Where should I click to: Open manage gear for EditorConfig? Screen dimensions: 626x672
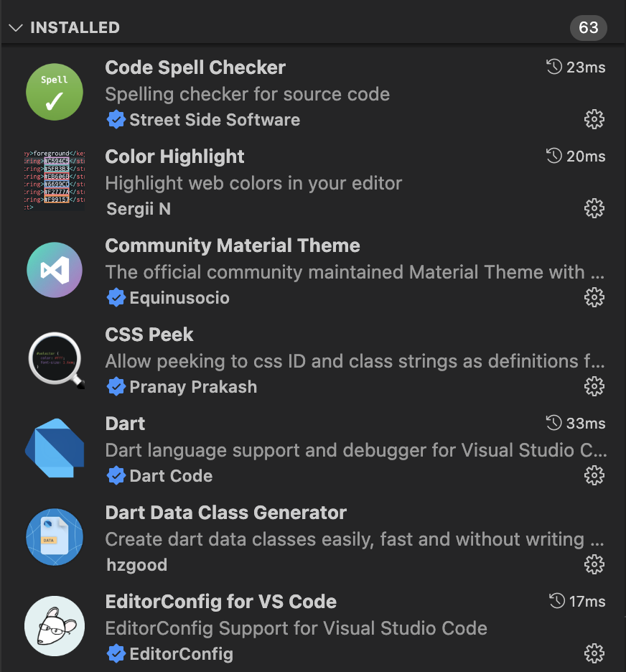pos(594,653)
